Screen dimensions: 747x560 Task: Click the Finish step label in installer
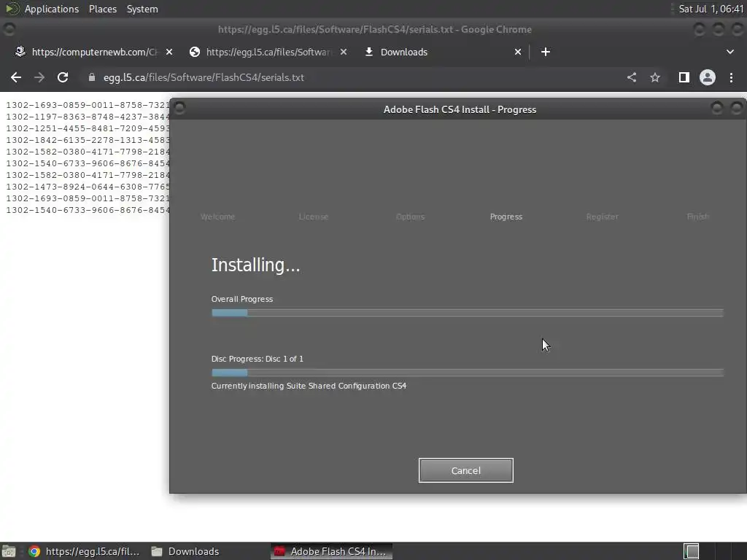[x=698, y=217]
